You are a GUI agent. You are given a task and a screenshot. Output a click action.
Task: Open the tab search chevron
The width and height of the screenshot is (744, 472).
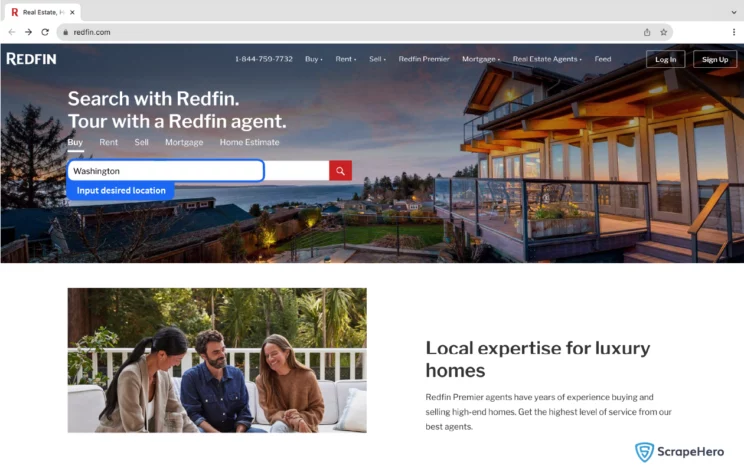coord(734,12)
